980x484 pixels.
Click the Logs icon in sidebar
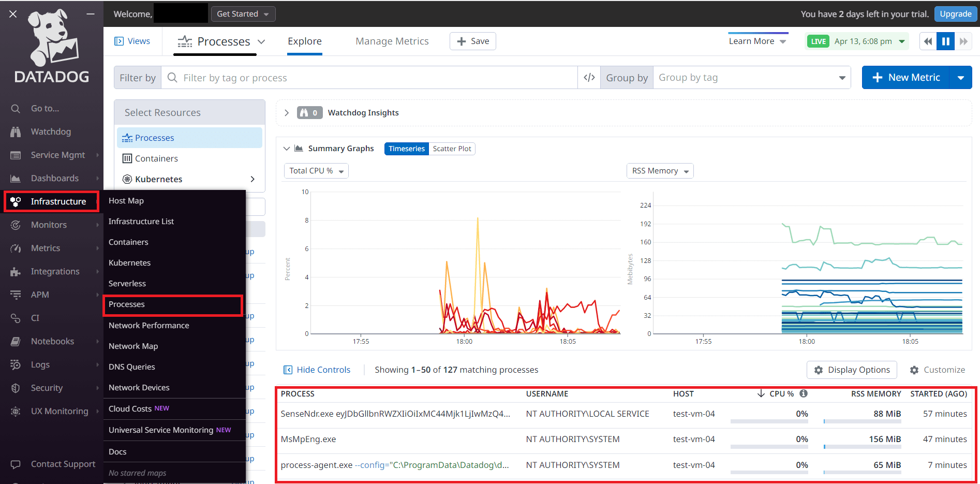pos(16,364)
